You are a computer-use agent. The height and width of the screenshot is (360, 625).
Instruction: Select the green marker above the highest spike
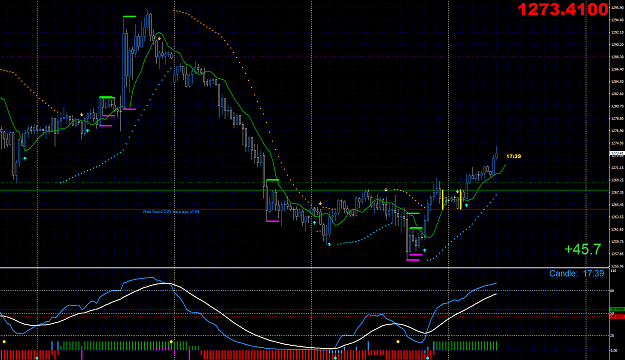[x=130, y=16]
